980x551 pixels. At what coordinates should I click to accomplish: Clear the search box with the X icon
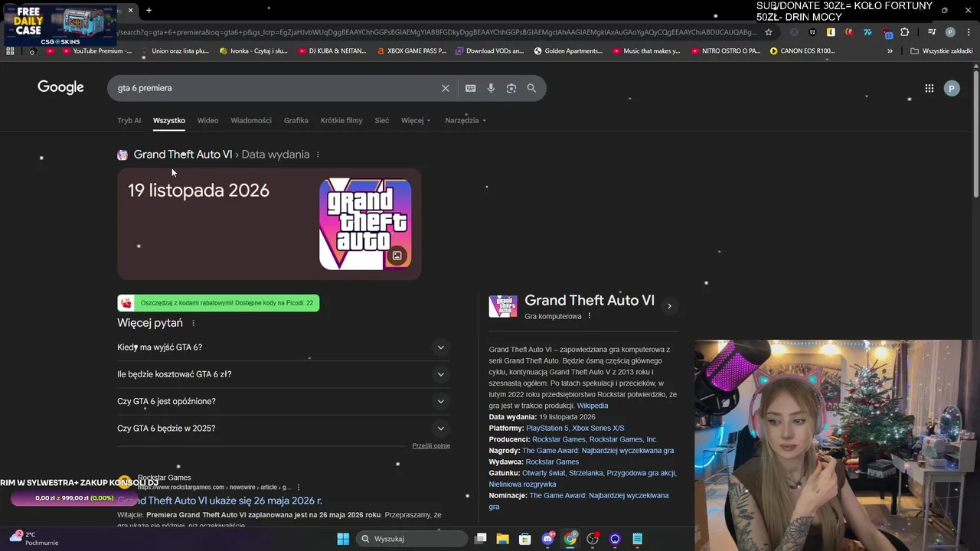pyautogui.click(x=445, y=88)
